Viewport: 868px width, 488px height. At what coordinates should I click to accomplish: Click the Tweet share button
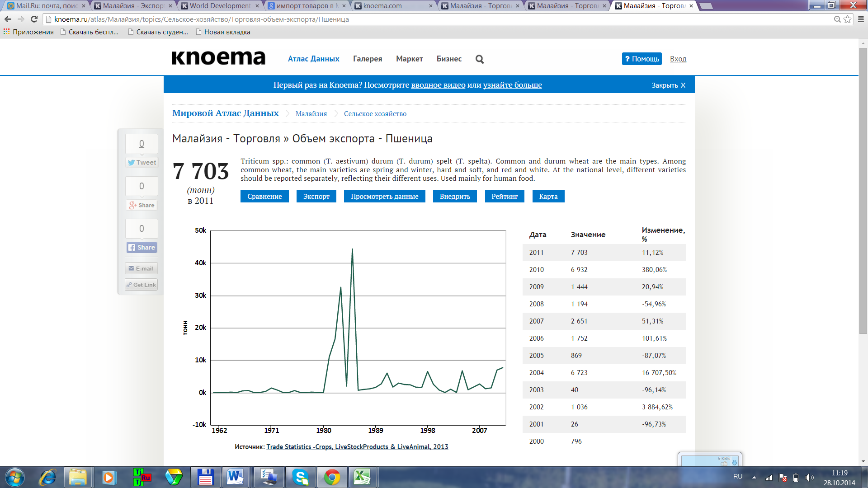142,163
